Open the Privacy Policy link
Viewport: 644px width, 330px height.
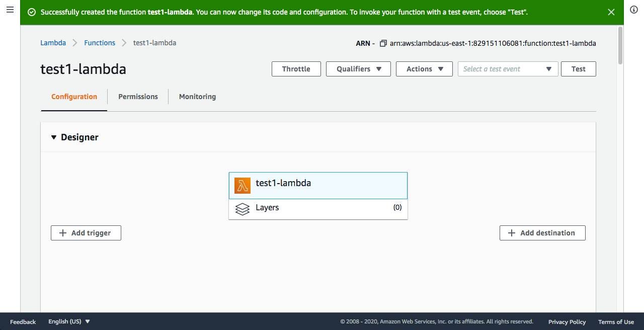pos(567,322)
